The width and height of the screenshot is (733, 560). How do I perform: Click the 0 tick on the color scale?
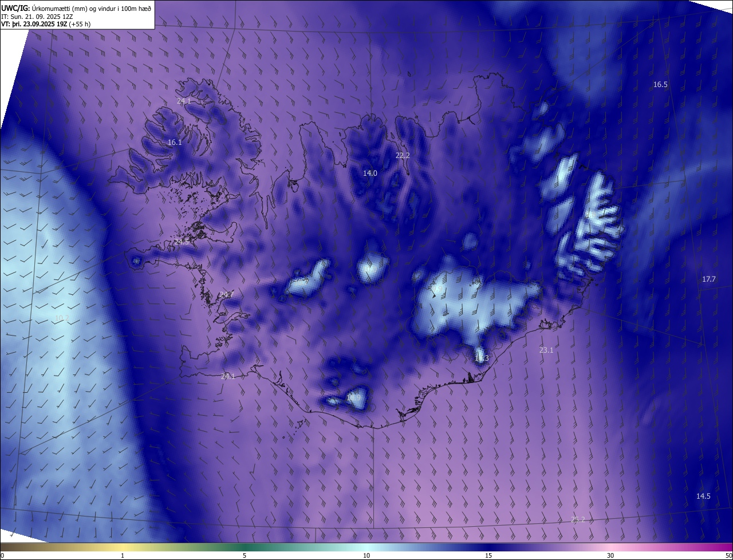pos(2,556)
